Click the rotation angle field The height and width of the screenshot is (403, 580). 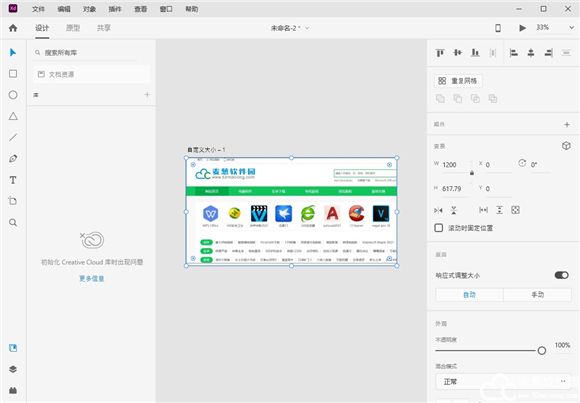point(540,165)
